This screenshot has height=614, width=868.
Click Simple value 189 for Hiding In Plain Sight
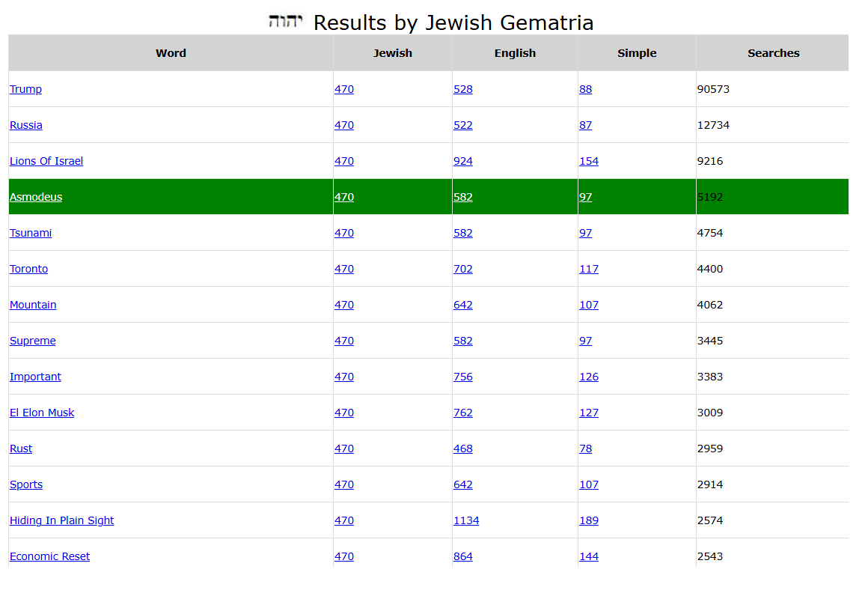point(589,521)
